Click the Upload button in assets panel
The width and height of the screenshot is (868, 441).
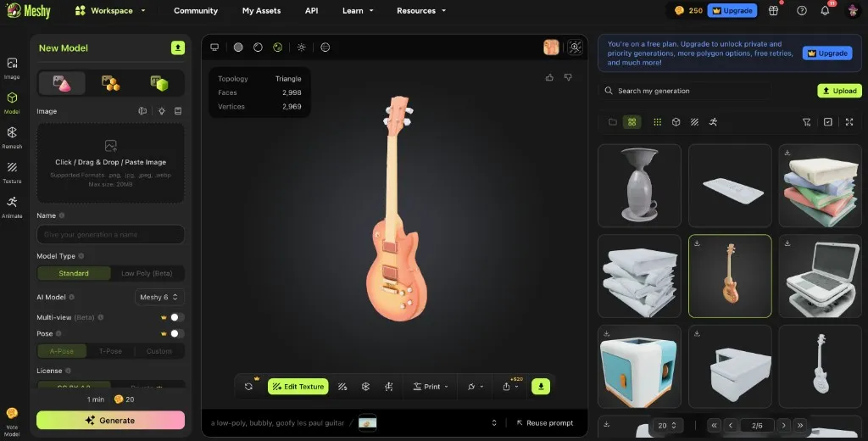(x=839, y=91)
